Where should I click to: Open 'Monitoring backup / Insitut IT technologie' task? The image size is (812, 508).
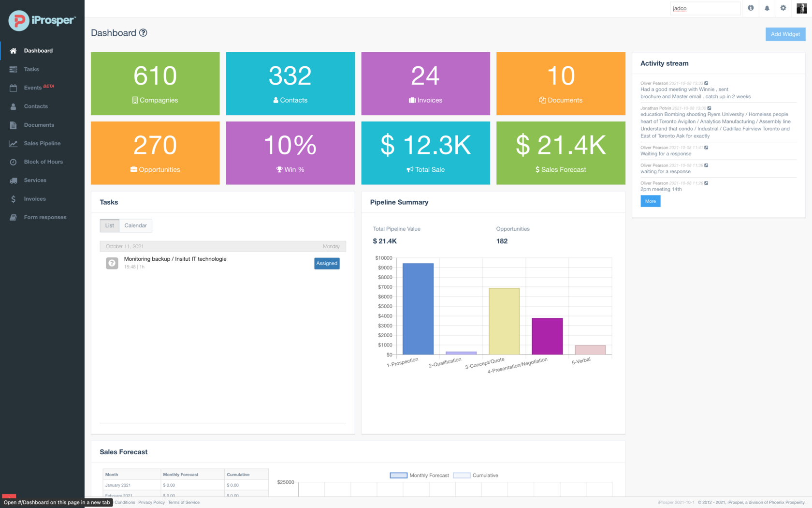coord(175,259)
